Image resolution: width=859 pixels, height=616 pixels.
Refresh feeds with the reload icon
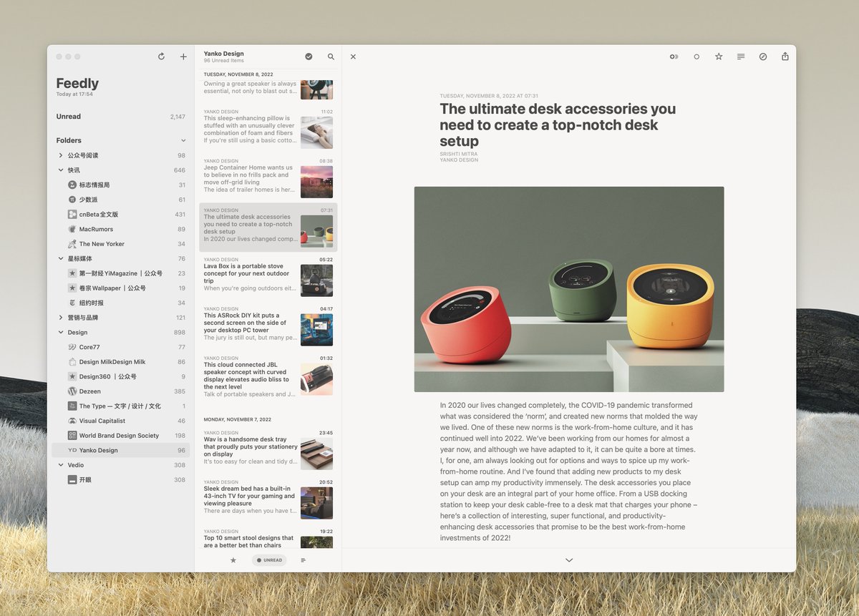pos(161,57)
